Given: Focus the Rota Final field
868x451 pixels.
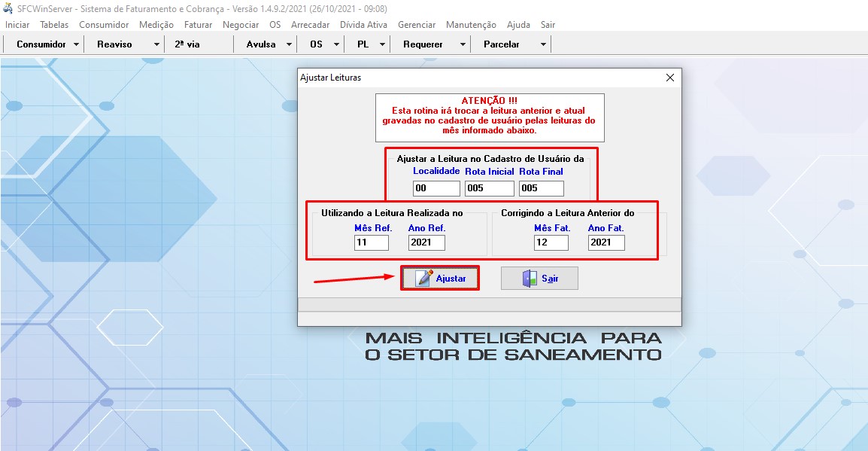Looking at the screenshot, I should [541, 188].
